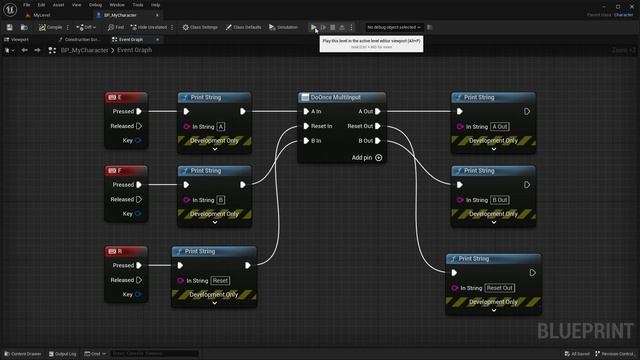Click the graph icon beside BP_MyCharacter breadcrumb
640x360 pixels.
(52, 50)
